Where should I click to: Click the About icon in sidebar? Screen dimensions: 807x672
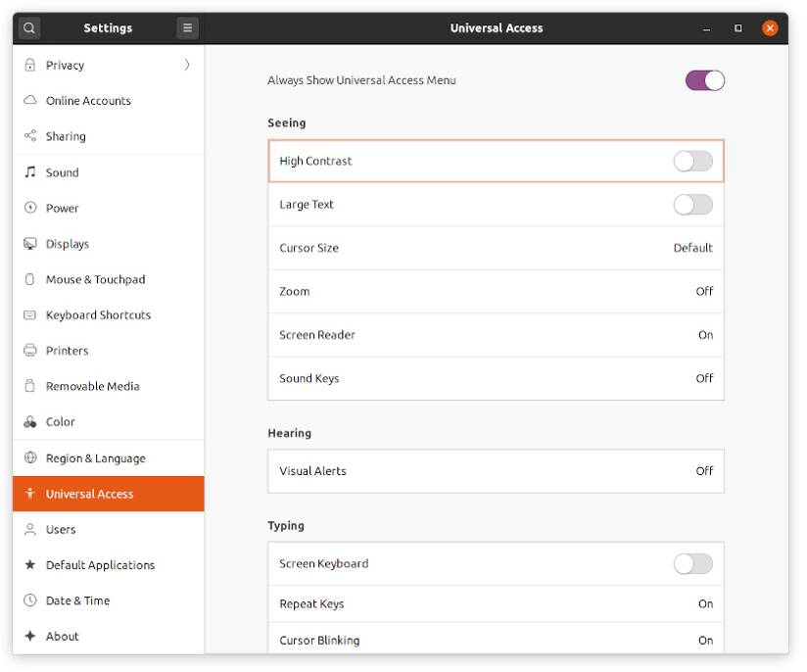click(30, 636)
